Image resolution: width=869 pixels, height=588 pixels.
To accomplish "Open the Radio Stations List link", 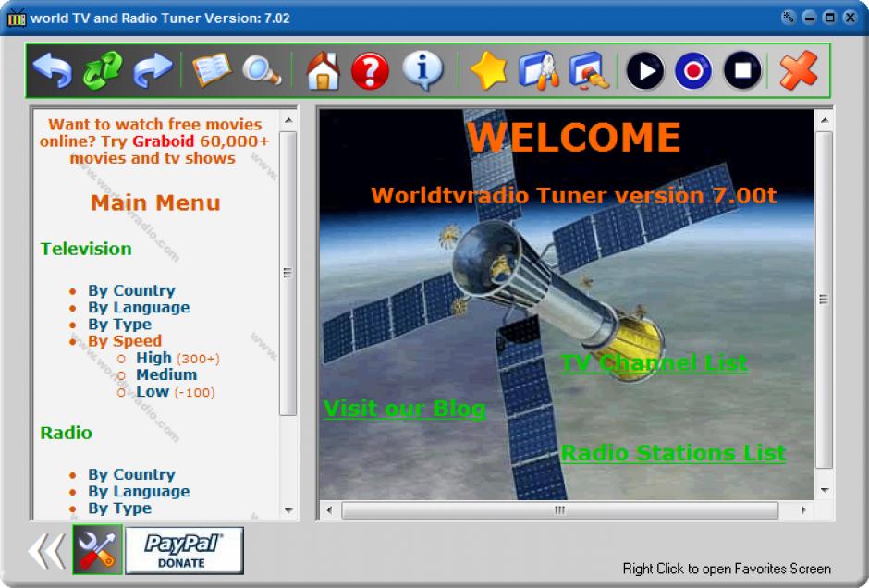I will pyautogui.click(x=672, y=453).
